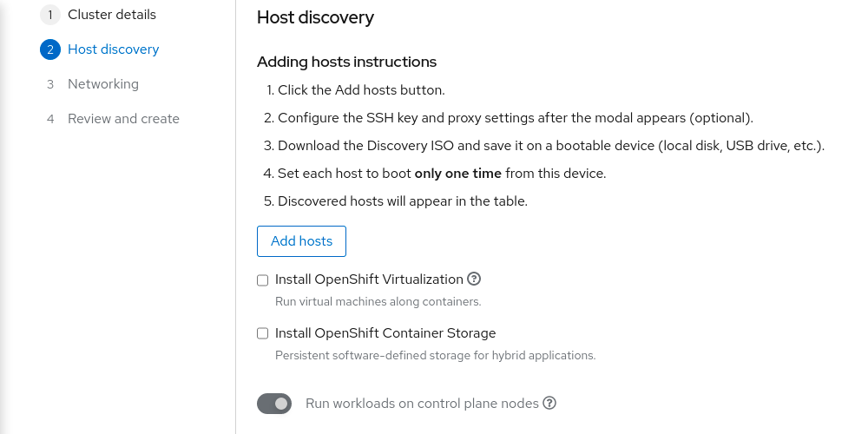Screen dimensions: 868x434
Task: Click the Host discovery page heading
Action: click(x=315, y=17)
